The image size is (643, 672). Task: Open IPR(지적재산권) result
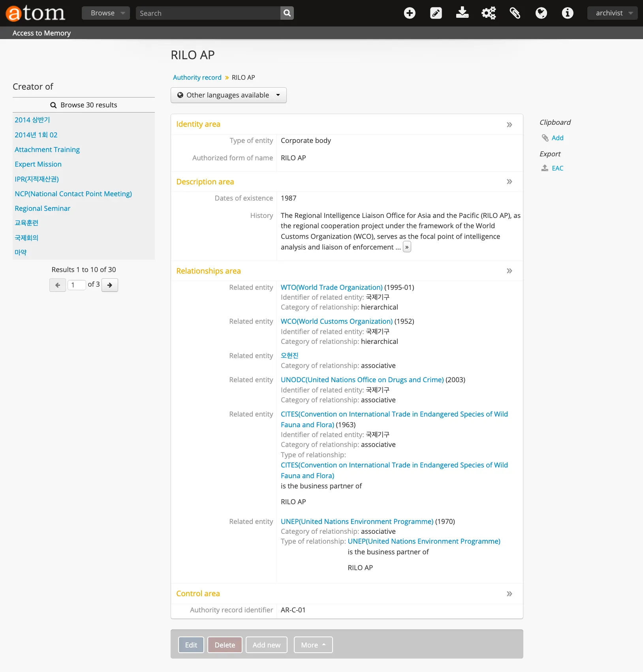click(x=37, y=179)
